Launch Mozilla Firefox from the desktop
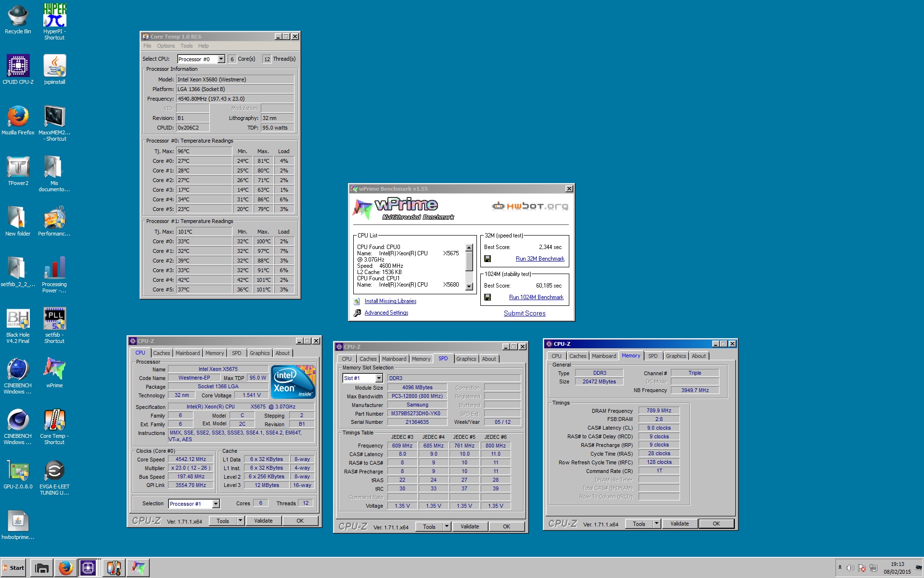 (18, 120)
